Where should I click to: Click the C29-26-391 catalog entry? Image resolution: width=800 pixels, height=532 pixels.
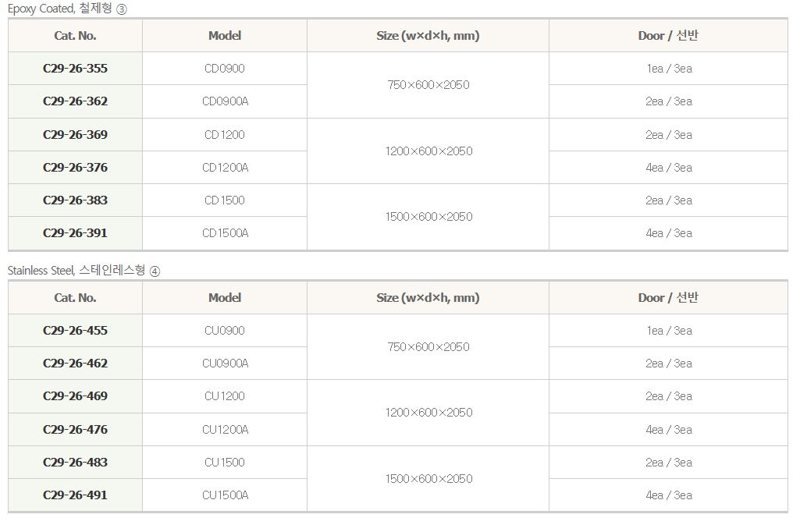coord(75,233)
